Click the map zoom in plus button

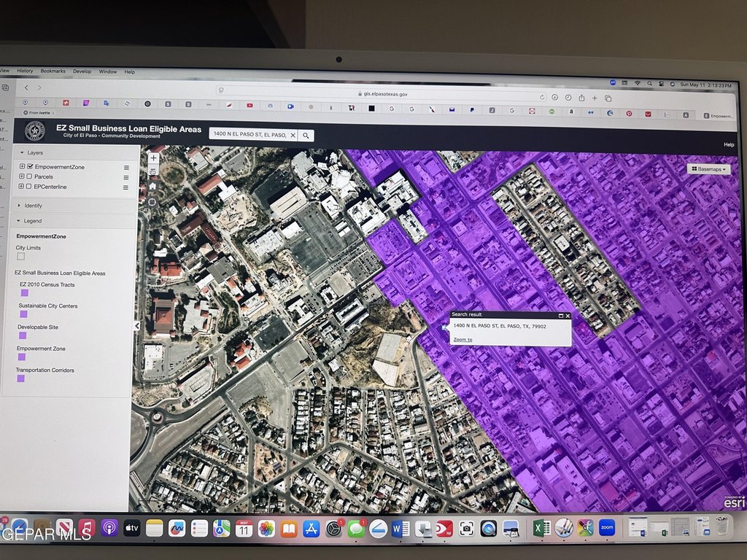153,157
